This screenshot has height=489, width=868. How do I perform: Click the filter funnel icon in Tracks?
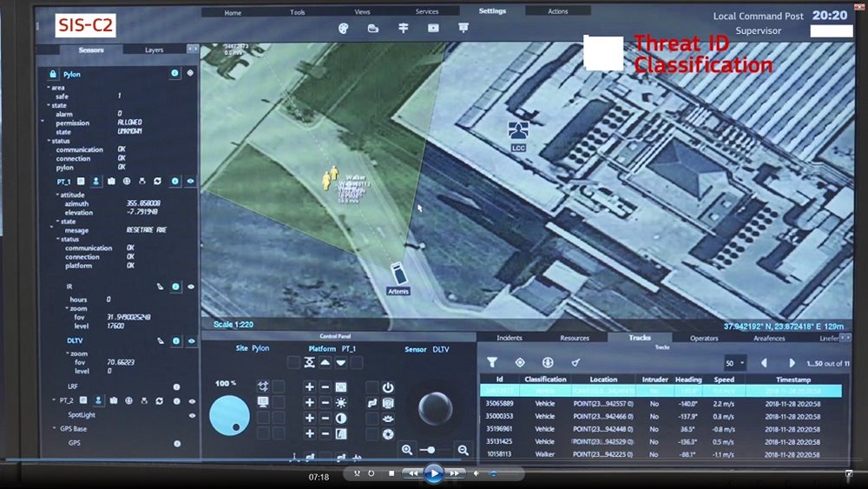pyautogui.click(x=492, y=362)
